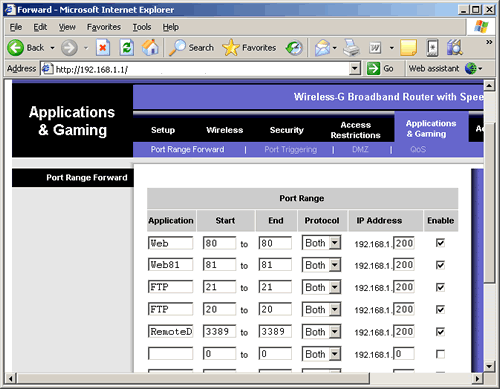Uncheck Enable for the RemoteD 3389 row

click(440, 332)
